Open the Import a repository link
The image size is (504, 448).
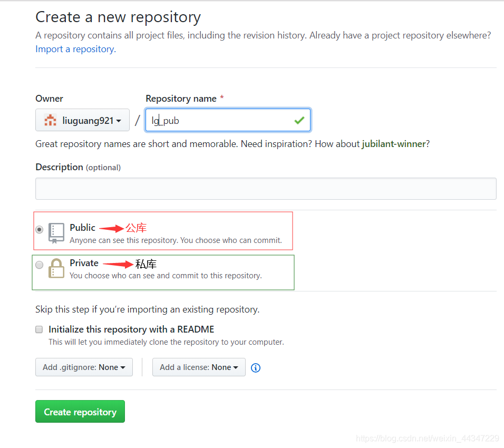(75, 49)
